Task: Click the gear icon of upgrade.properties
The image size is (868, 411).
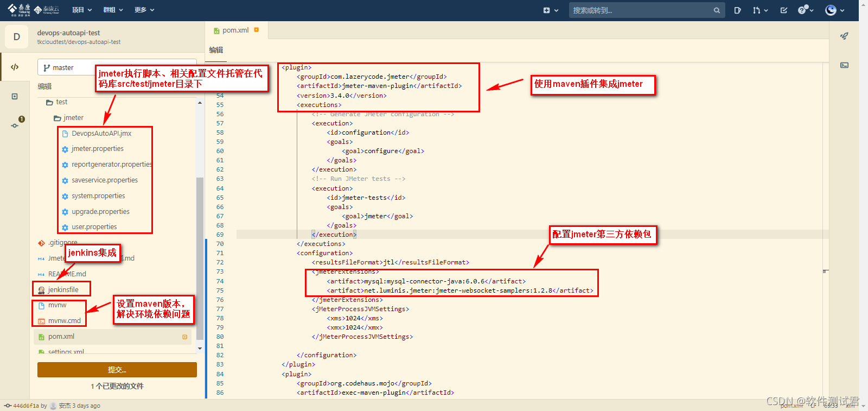Action: [x=65, y=212]
